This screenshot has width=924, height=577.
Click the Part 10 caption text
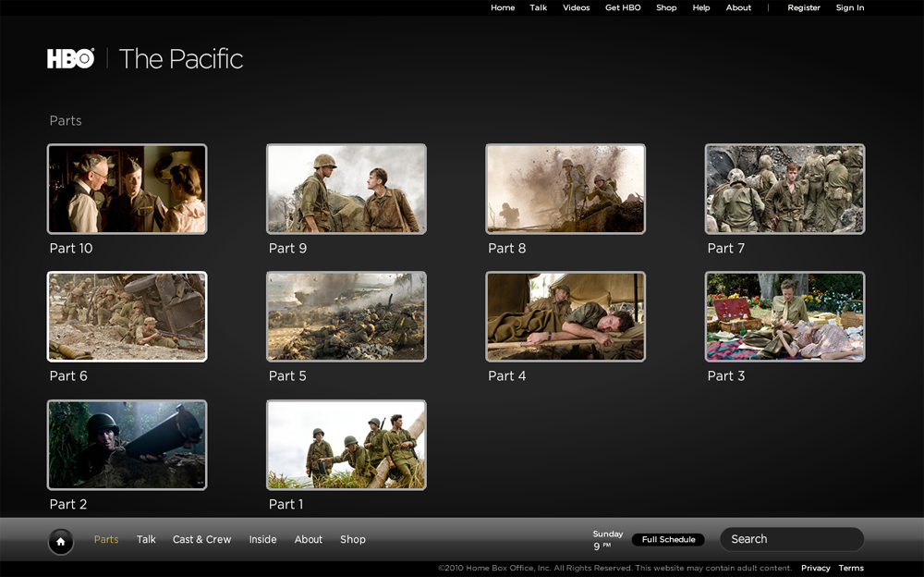71,249
